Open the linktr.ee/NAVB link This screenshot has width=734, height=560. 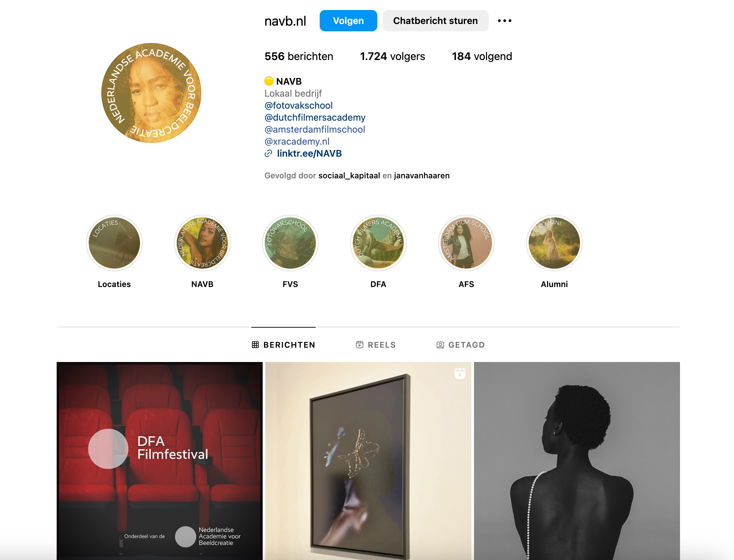pos(309,153)
